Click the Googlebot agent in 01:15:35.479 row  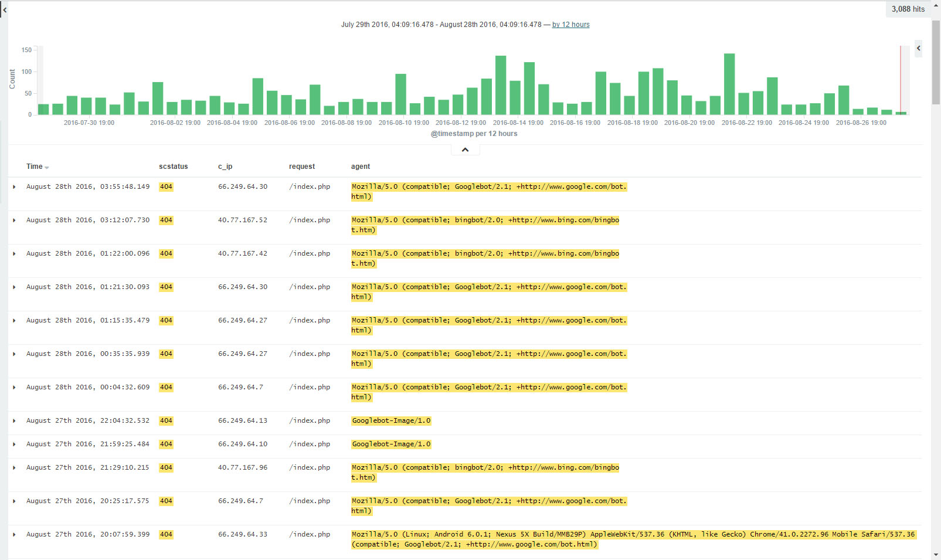tap(489, 325)
